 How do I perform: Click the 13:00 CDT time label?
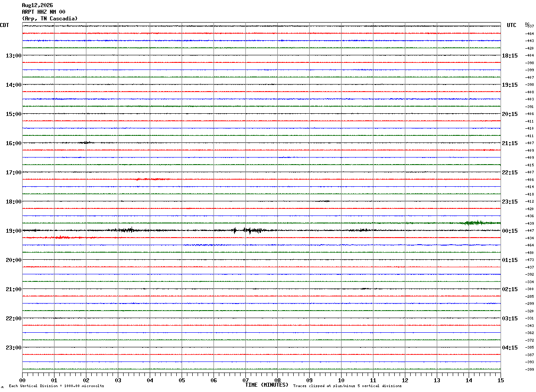tap(14, 56)
